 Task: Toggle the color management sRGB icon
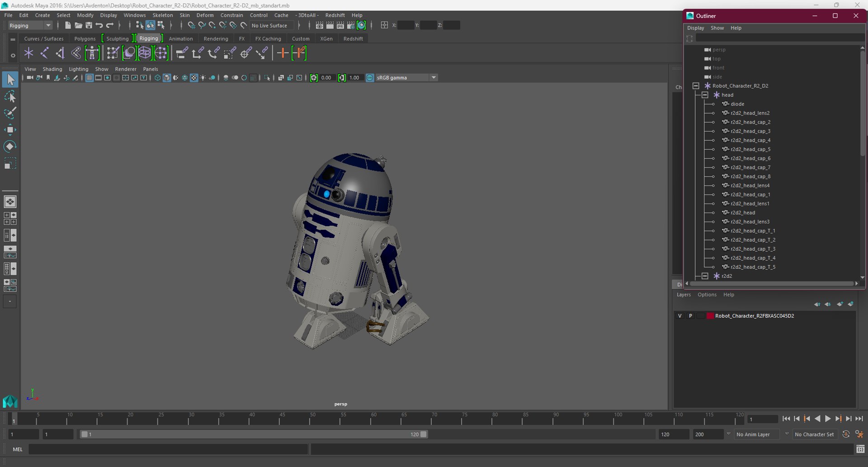coord(370,78)
